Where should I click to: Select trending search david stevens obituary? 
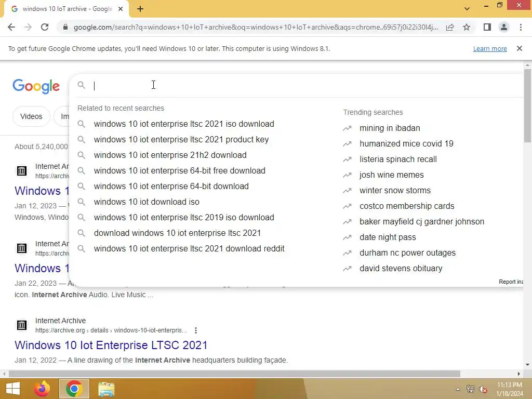[401, 269]
